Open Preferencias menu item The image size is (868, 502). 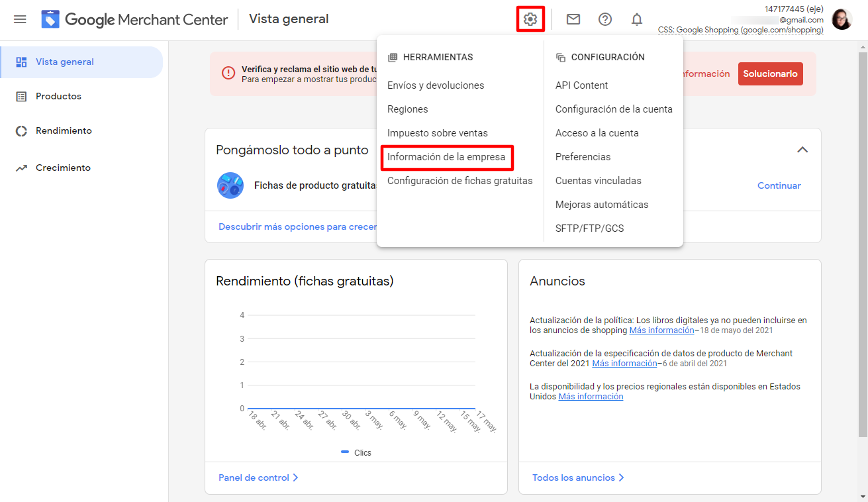click(583, 157)
